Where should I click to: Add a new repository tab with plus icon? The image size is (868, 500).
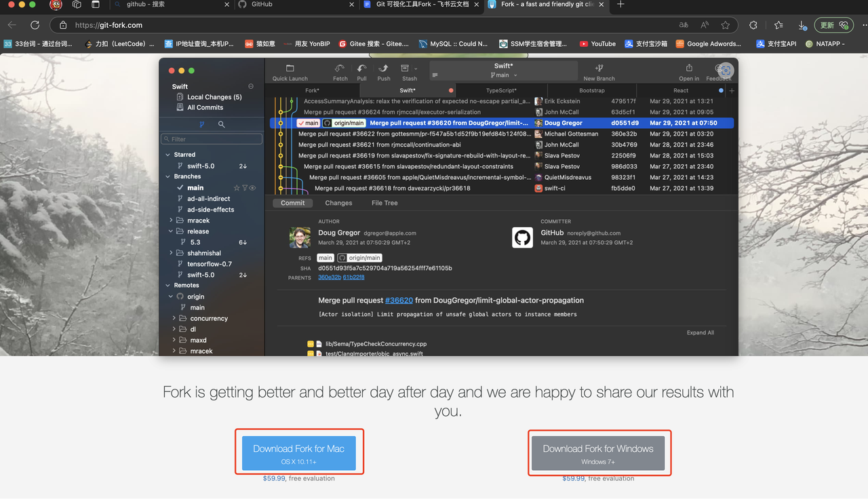(x=732, y=90)
